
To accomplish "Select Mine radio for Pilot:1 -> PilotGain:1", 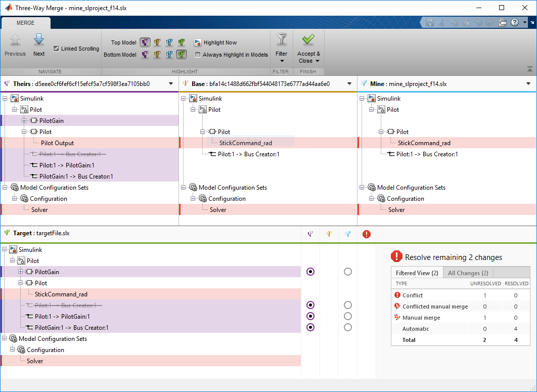I will (x=347, y=316).
